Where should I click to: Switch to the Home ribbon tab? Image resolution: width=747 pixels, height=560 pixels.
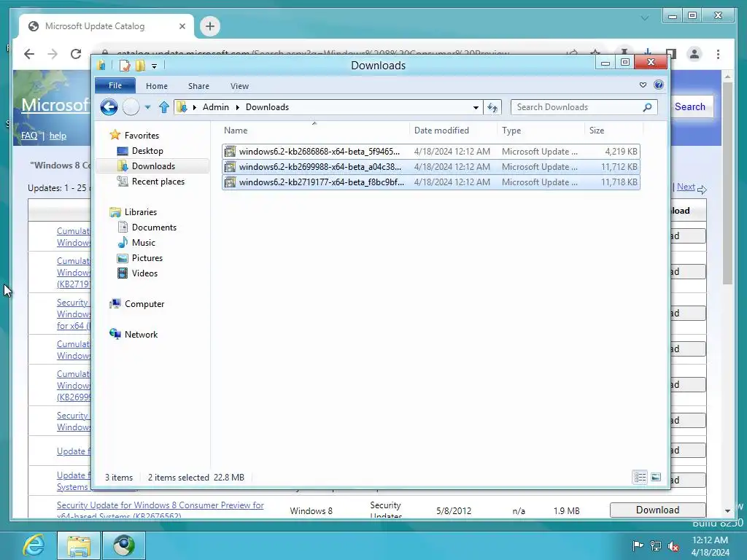point(157,86)
